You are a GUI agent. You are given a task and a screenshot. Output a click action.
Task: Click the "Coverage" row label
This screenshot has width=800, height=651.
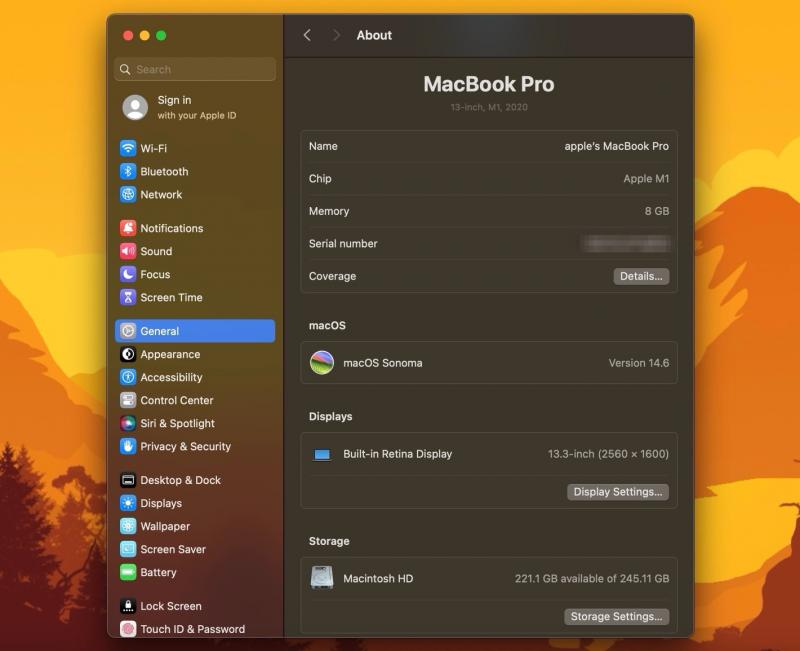click(332, 276)
